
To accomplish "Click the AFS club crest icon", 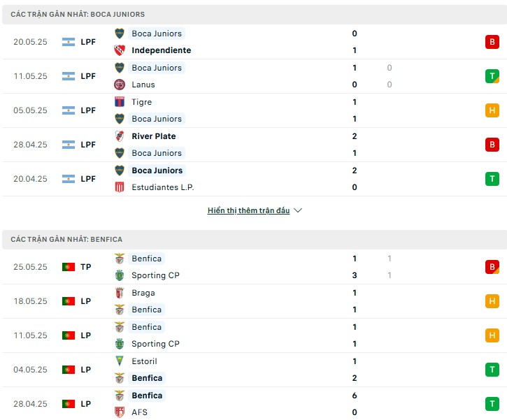I will (x=120, y=412).
